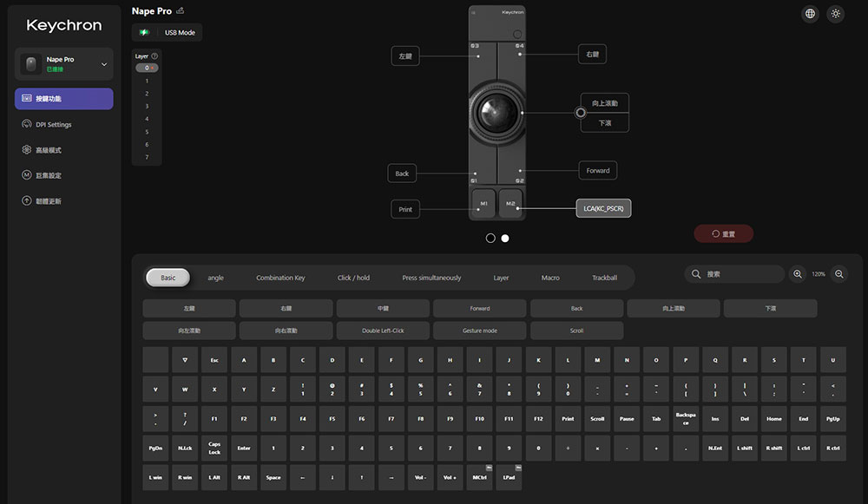The height and width of the screenshot is (504, 868).
Task: Select layer 4
Action: pyautogui.click(x=147, y=119)
